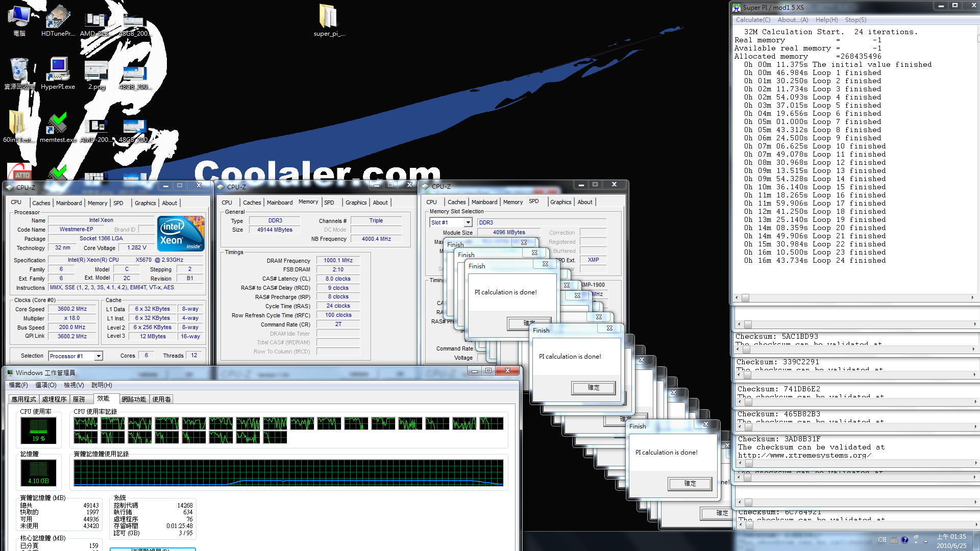Open the About tab in first CPU-Z window

point(169,203)
